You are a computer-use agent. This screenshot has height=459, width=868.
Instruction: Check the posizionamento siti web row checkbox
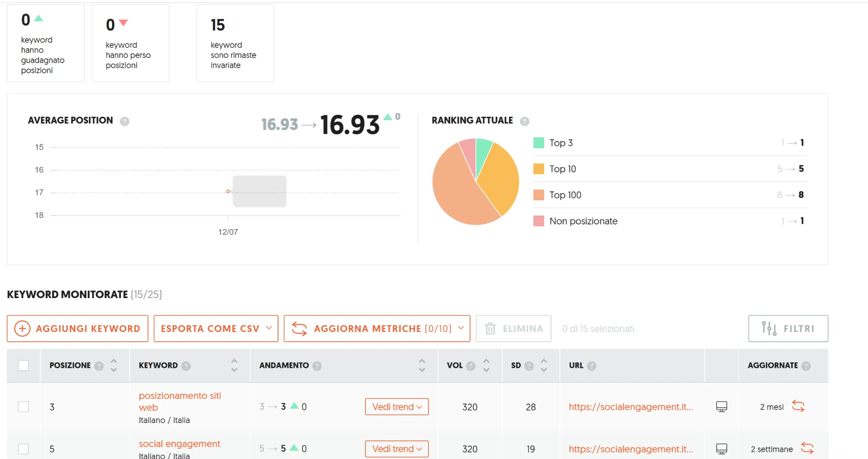23,407
